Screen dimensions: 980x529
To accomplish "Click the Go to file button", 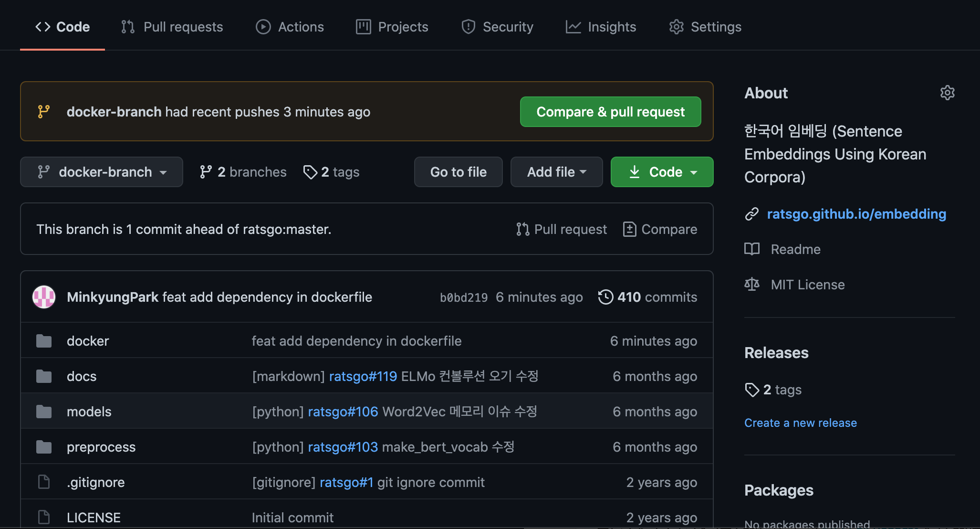I will (x=458, y=172).
